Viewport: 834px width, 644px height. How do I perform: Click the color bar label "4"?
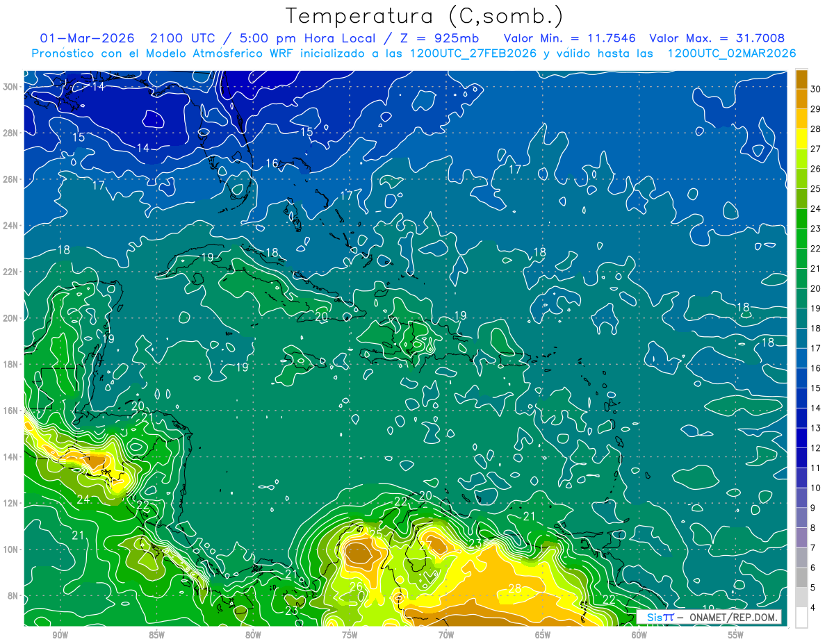tap(813, 608)
